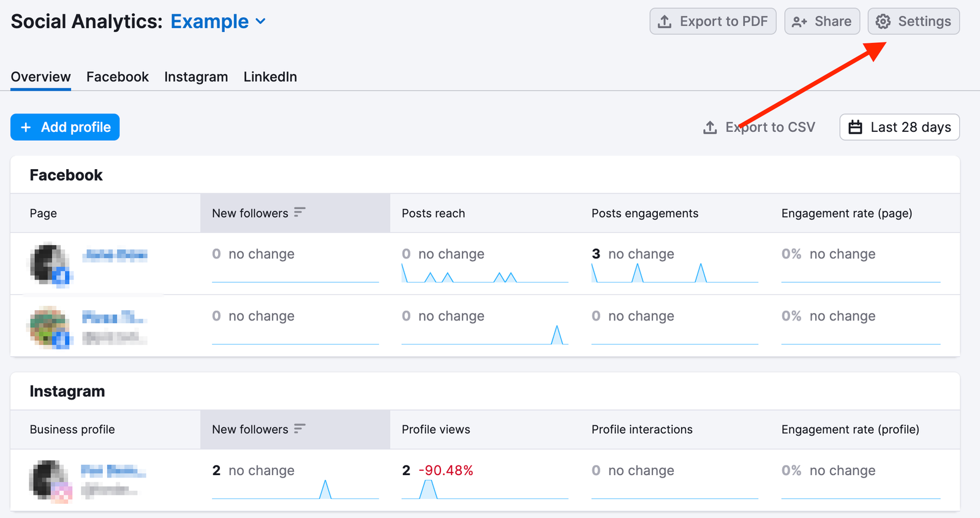Click the first page's posts reach sparkline
This screenshot has width=980, height=518.
pos(484,273)
